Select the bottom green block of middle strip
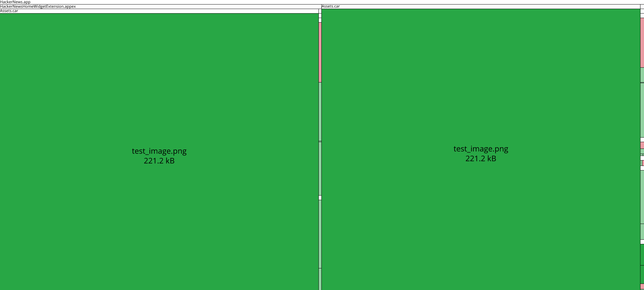Image resolution: width=644 pixels, height=290 pixels. click(x=319, y=279)
